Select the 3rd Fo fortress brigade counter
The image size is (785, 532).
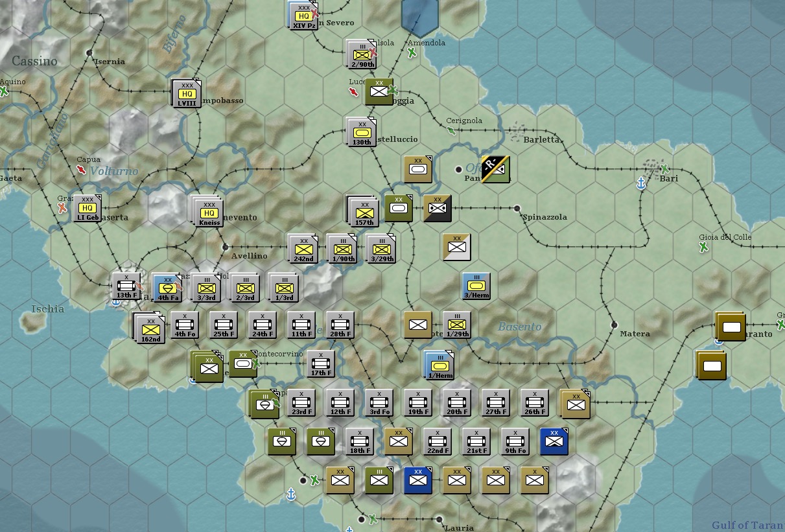(x=380, y=403)
